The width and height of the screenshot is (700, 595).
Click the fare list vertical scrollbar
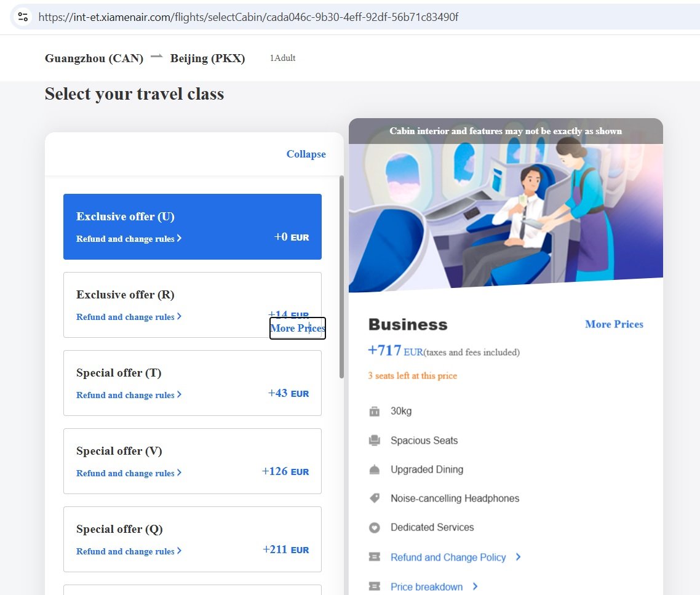[x=341, y=277]
